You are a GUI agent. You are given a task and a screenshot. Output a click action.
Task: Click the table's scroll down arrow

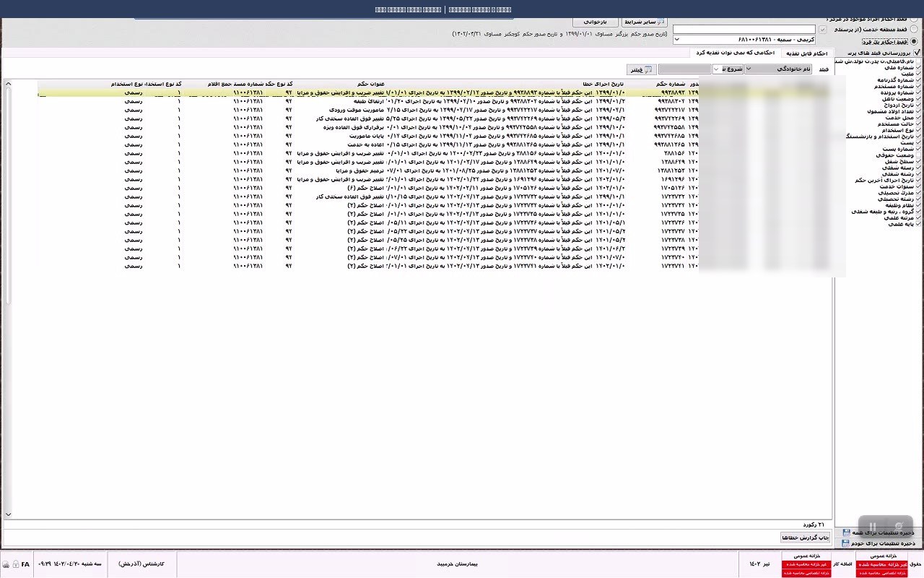pyautogui.click(x=8, y=514)
